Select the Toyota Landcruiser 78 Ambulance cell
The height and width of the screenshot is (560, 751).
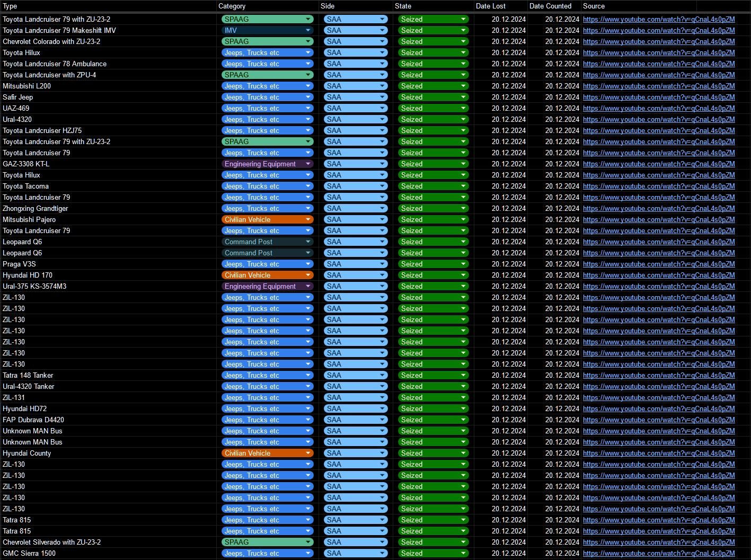108,64
